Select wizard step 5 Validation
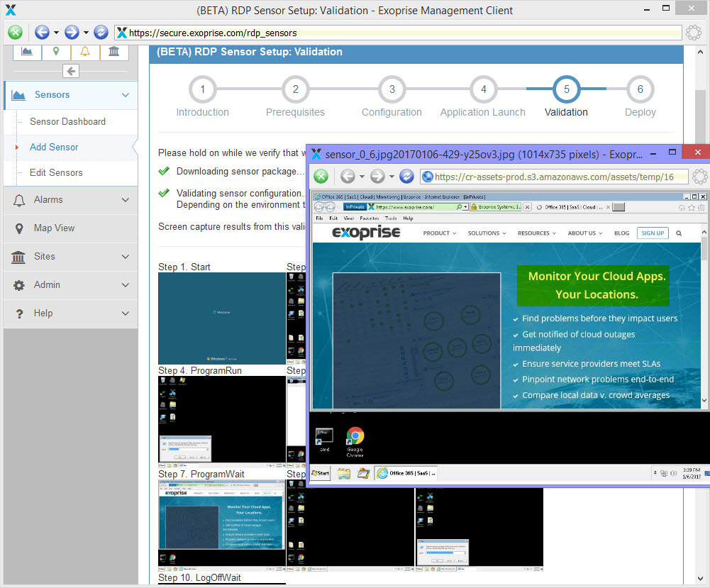710x588 pixels. tap(567, 89)
